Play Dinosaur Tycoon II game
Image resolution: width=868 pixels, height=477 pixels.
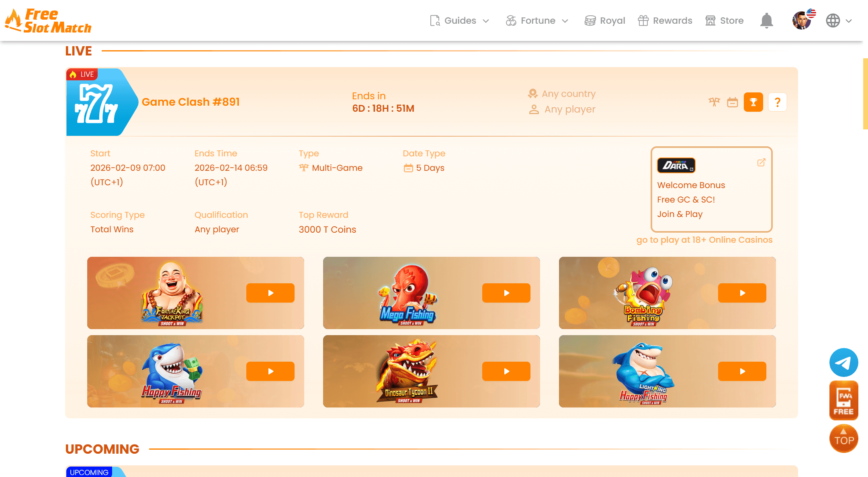pyautogui.click(x=506, y=371)
